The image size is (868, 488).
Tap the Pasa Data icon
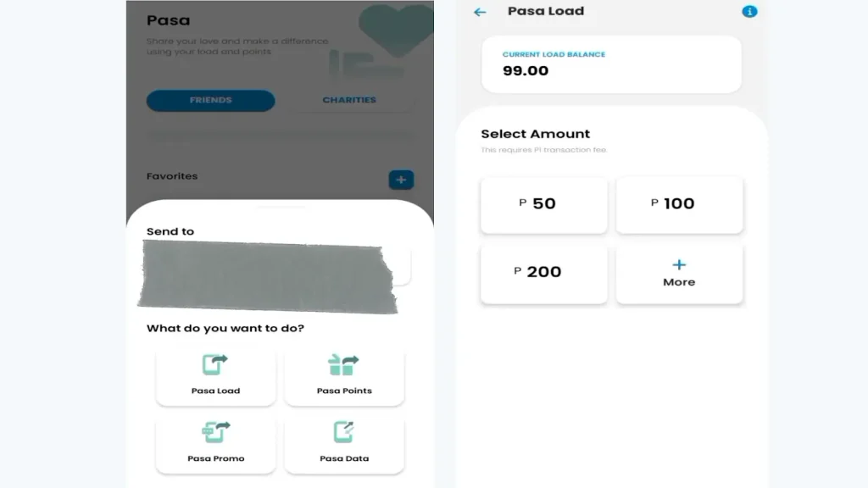point(343,432)
